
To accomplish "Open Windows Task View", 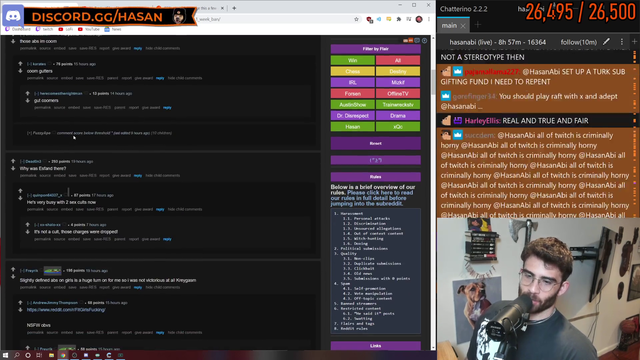I will point(39,355).
